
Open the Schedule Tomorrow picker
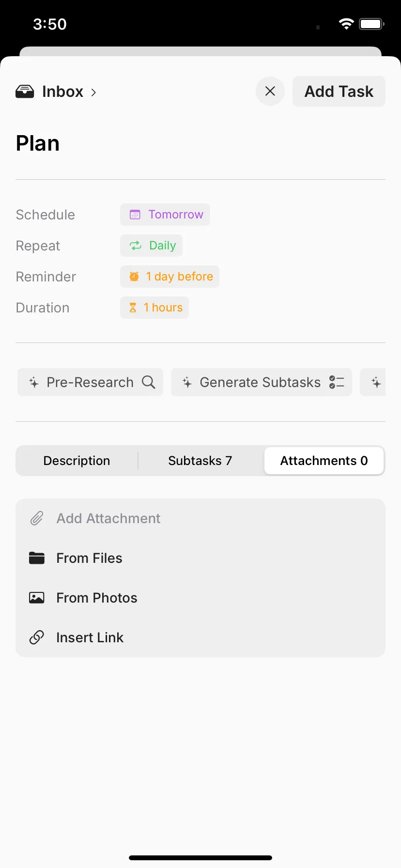[x=165, y=215]
